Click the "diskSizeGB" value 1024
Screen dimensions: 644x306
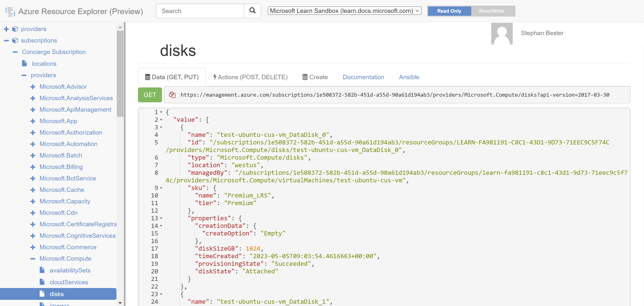[x=253, y=249]
